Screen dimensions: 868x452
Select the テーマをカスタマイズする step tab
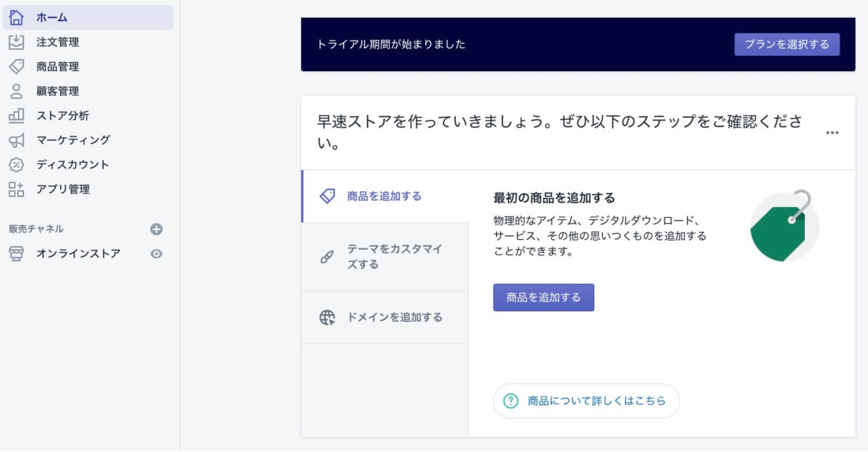pos(384,257)
